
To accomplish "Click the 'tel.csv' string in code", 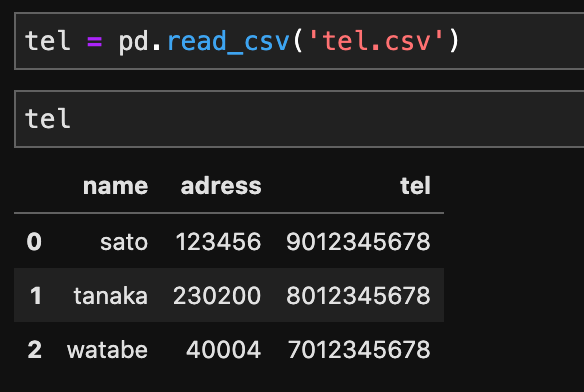I will (376, 41).
